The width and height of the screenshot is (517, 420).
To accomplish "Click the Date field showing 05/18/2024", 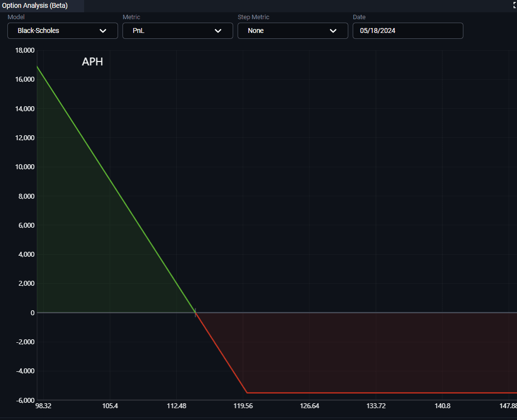I will pyautogui.click(x=408, y=30).
